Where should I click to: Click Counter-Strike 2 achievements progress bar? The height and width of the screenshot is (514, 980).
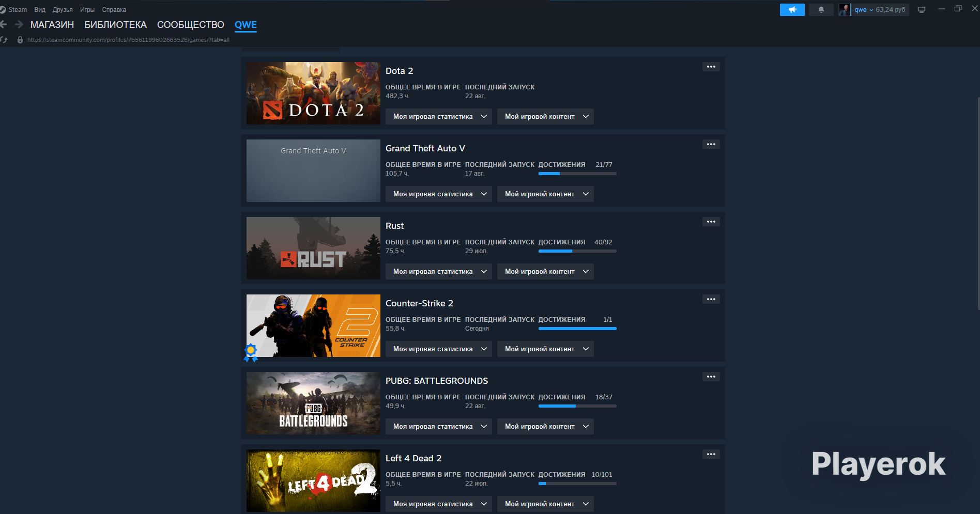[577, 329]
